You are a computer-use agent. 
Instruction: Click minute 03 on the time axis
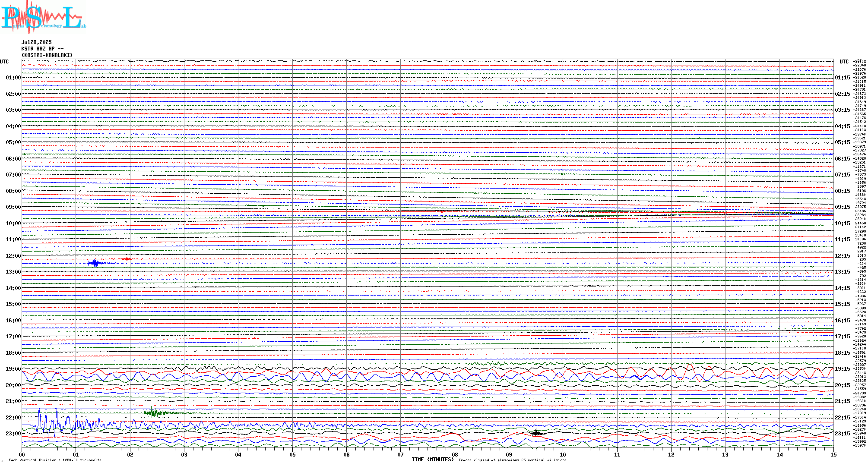point(184,454)
